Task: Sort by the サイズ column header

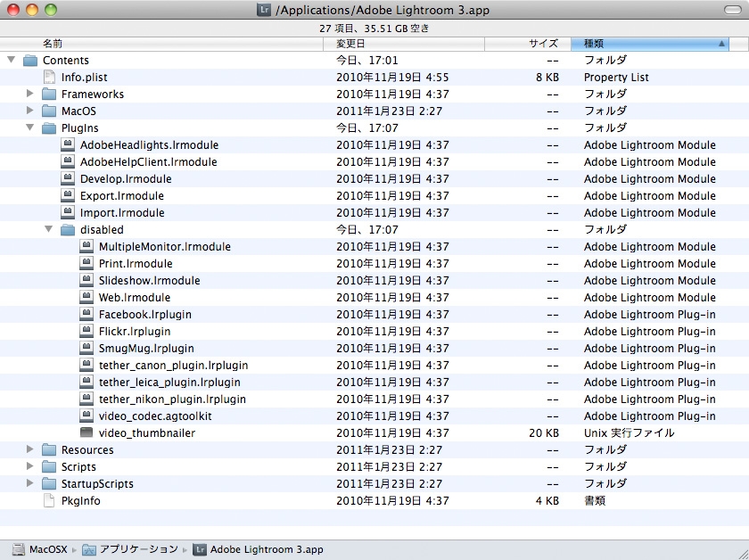Action: (x=528, y=44)
